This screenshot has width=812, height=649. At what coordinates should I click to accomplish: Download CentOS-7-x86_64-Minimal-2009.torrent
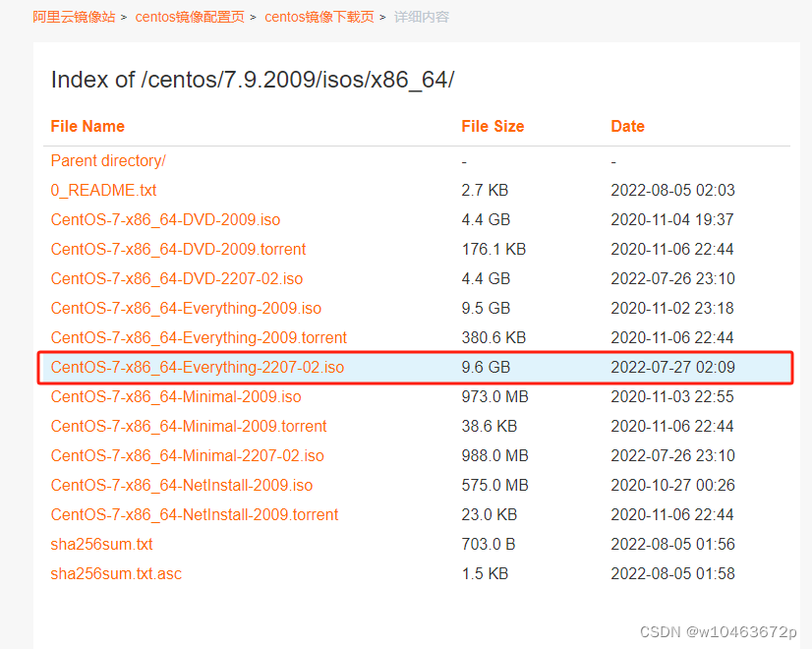[x=189, y=427]
